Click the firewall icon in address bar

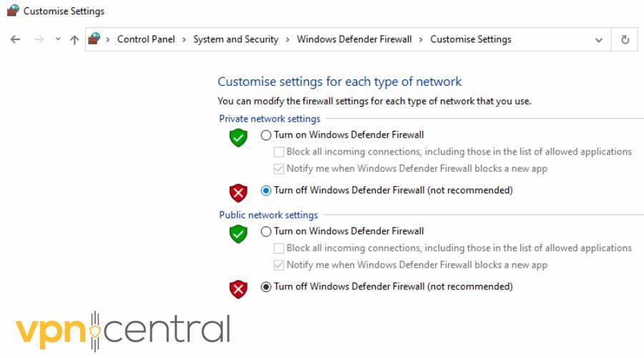coord(94,39)
